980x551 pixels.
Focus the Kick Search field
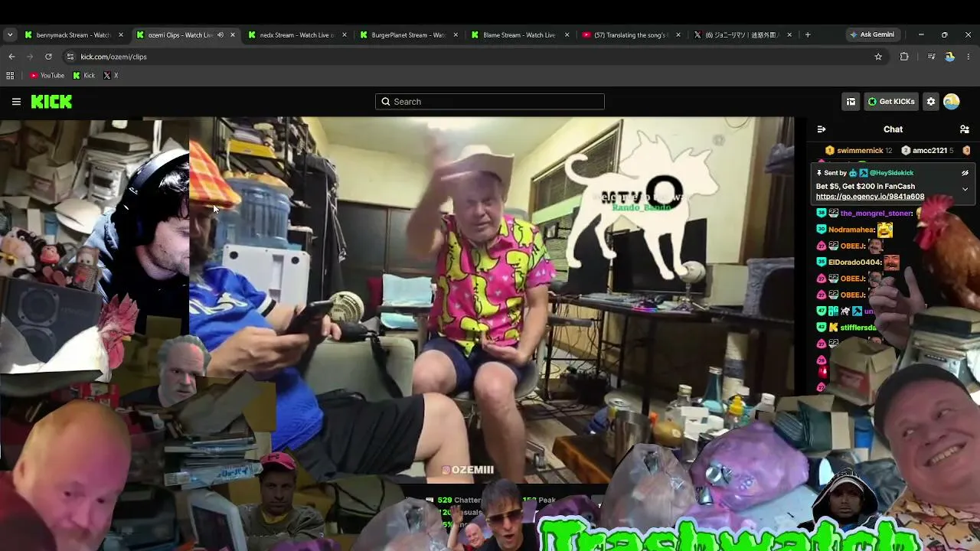point(490,101)
